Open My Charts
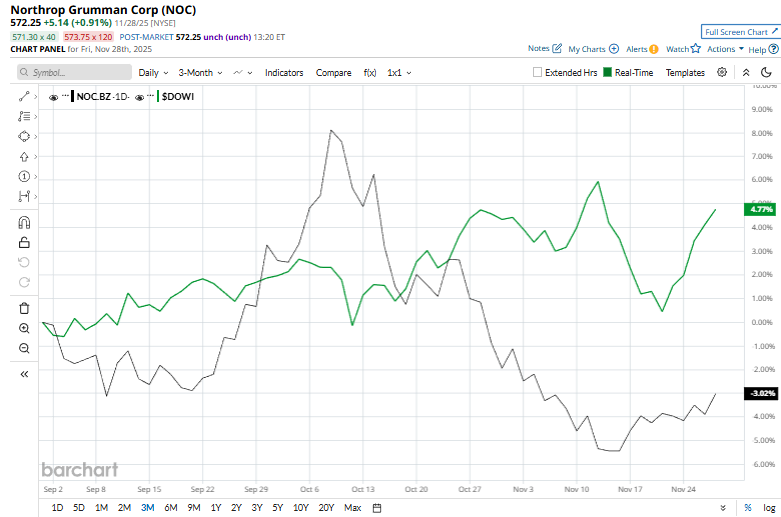Viewport: 781px width, 517px height. [x=593, y=49]
